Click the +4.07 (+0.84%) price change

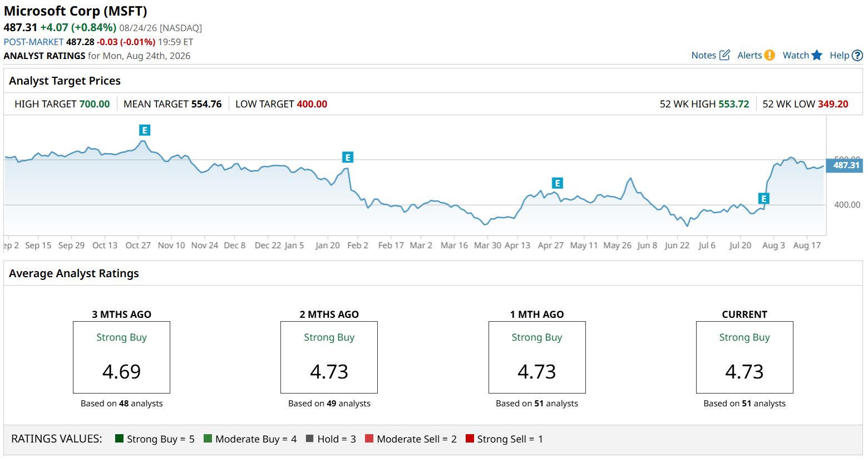(78, 27)
